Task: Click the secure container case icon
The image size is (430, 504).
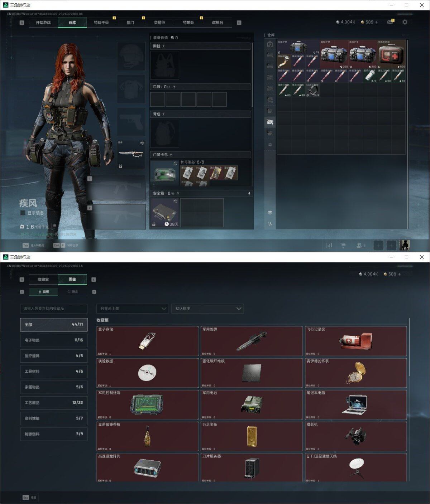Action: click(x=164, y=213)
